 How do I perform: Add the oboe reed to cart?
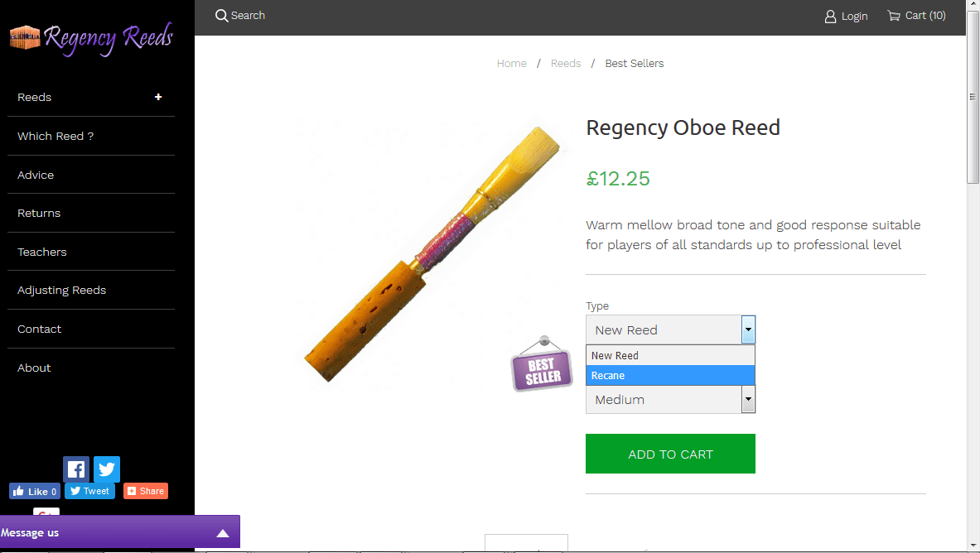(x=670, y=454)
